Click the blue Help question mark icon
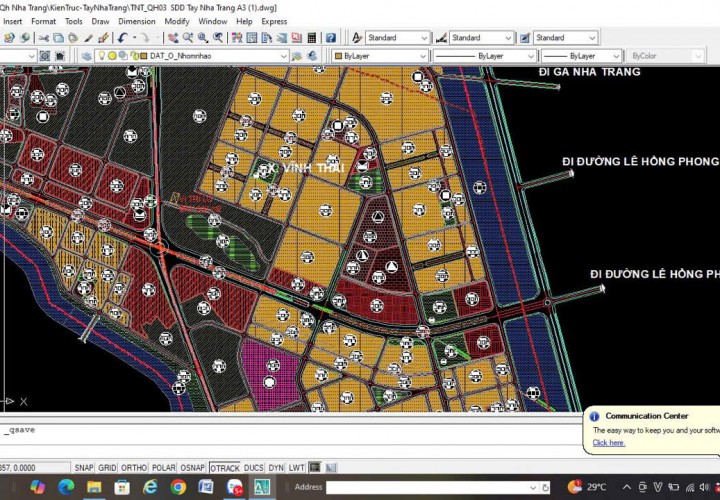The width and height of the screenshot is (720, 500). click(331, 38)
